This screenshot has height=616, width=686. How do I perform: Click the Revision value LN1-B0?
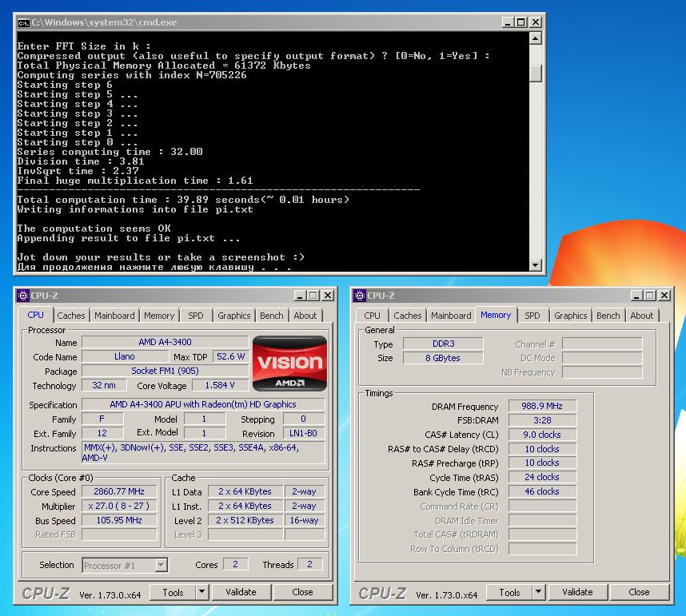pyautogui.click(x=303, y=433)
